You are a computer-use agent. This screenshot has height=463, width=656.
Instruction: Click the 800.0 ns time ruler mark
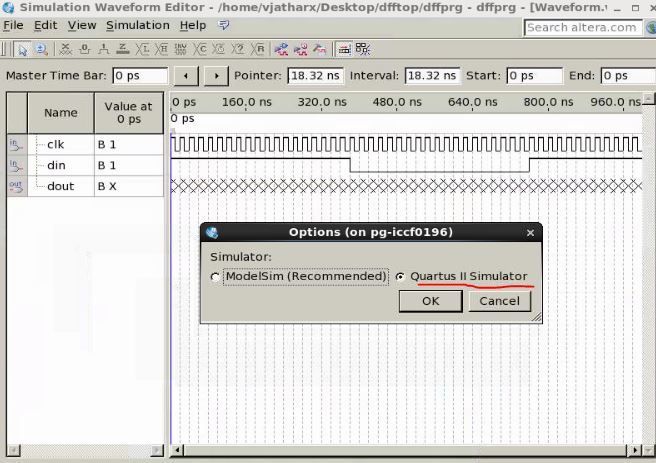click(548, 102)
